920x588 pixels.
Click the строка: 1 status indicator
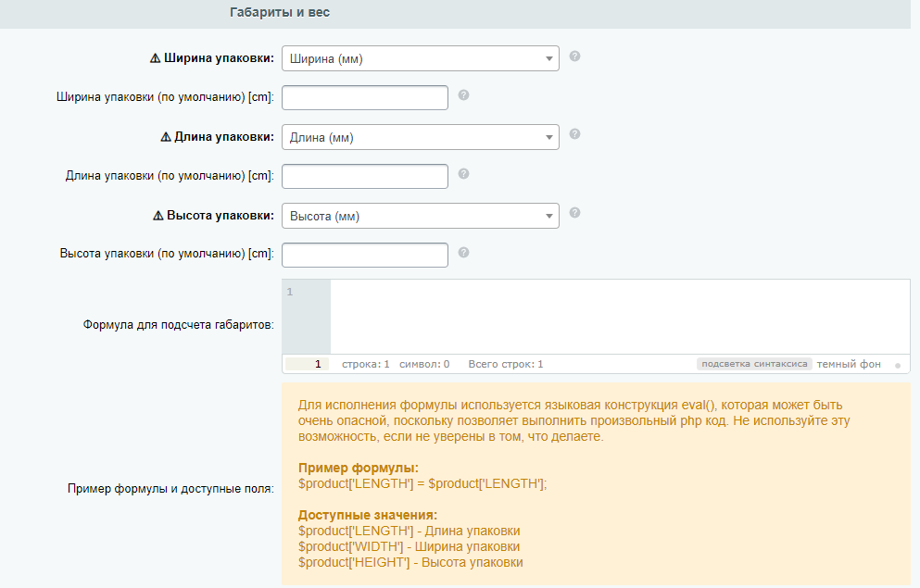coord(366,364)
